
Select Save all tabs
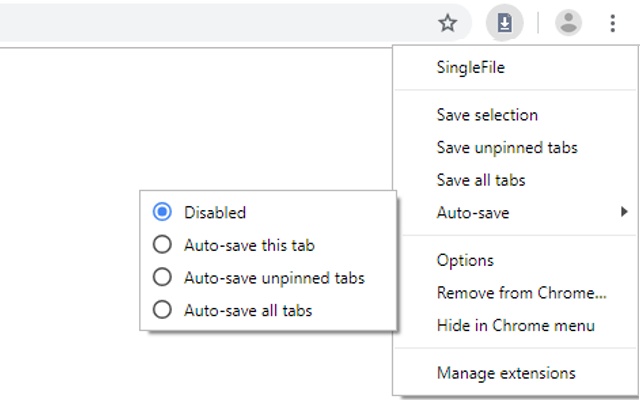point(481,180)
